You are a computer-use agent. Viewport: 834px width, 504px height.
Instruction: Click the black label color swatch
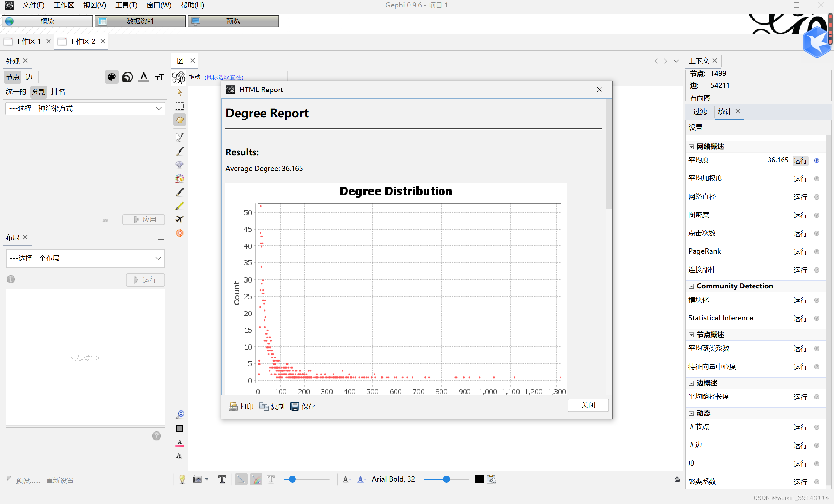(x=479, y=479)
